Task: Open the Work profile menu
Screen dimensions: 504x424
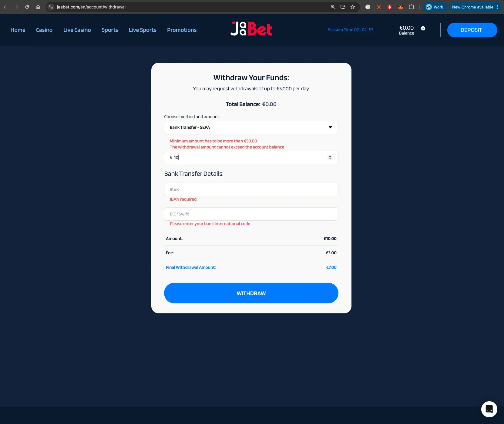Action: 435,7
